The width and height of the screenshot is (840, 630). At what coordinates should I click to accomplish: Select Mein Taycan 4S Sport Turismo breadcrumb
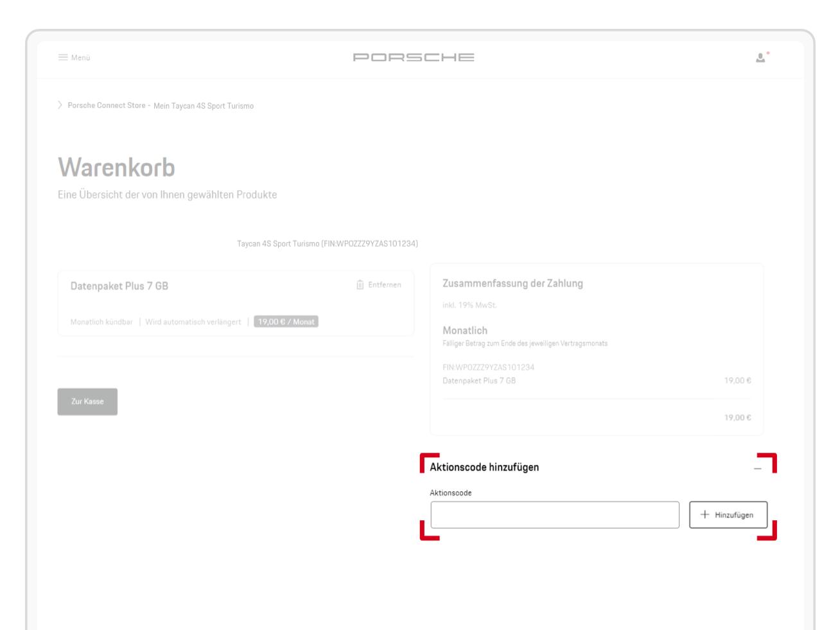point(202,105)
